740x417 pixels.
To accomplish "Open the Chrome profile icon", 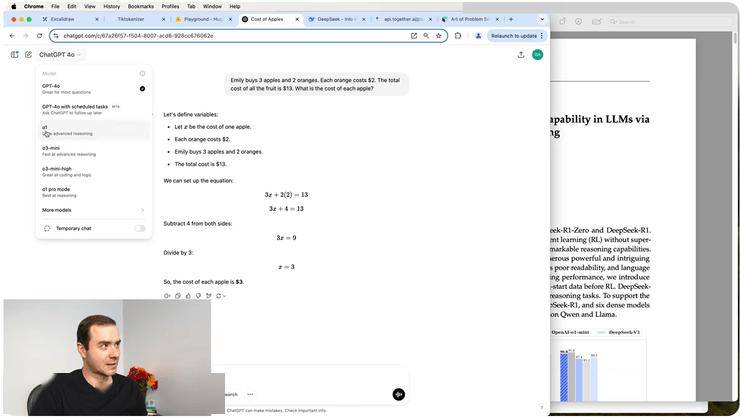I will 478,36.
